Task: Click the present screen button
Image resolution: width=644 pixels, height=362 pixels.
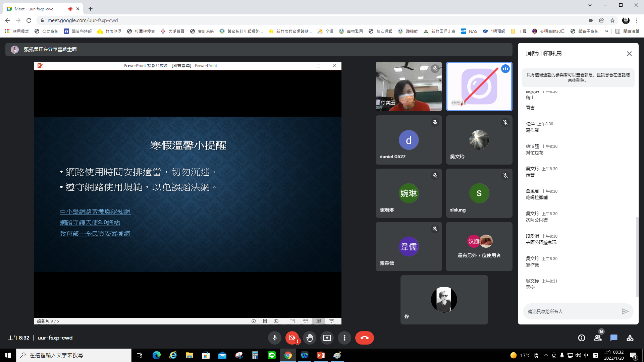Action: click(327, 338)
